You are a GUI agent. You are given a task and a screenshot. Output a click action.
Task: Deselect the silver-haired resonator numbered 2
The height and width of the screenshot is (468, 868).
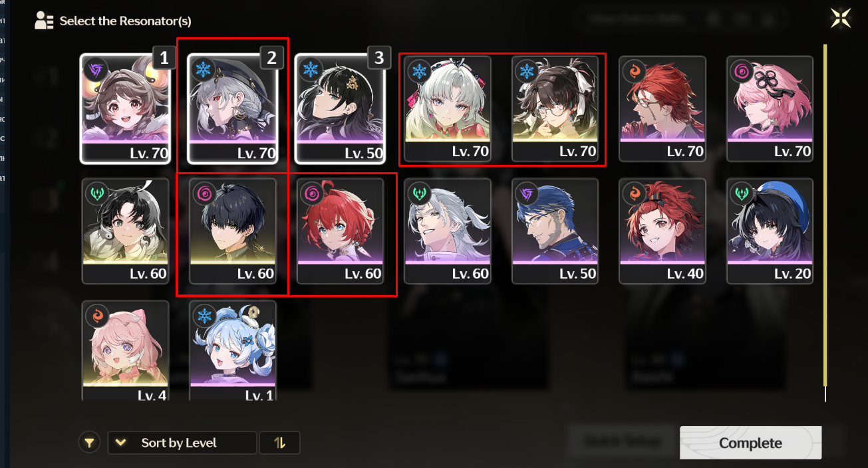pos(233,108)
